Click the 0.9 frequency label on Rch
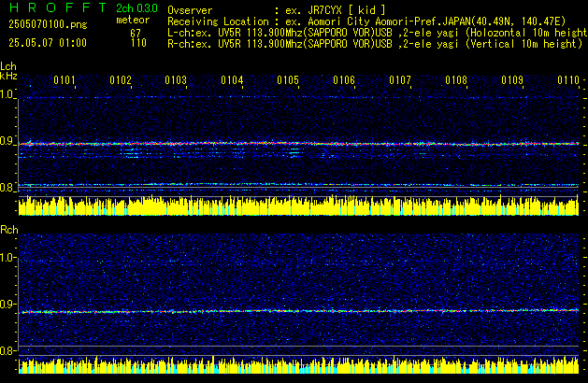Image resolution: width=588 pixels, height=383 pixels. coord(7,305)
